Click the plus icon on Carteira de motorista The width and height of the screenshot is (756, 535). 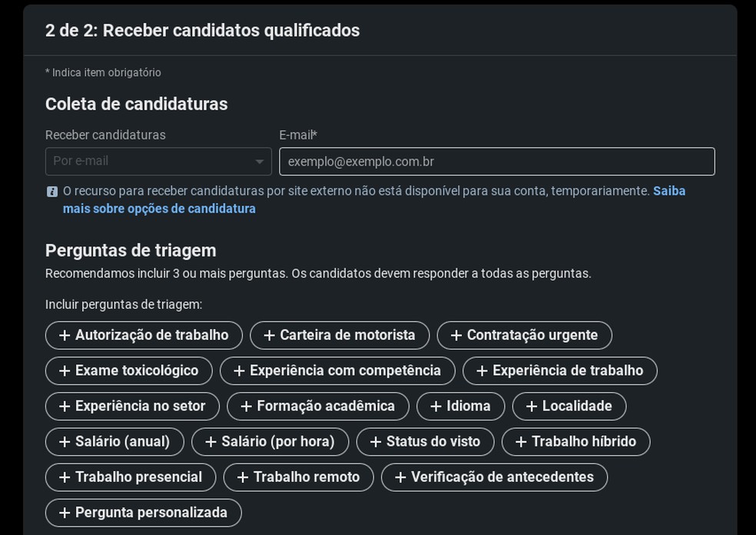click(267, 335)
